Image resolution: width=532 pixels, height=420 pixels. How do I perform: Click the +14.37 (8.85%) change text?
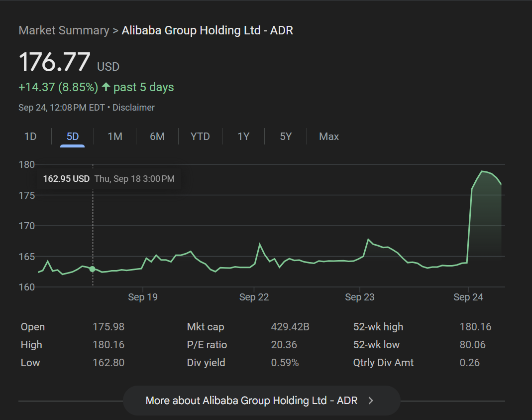58,87
